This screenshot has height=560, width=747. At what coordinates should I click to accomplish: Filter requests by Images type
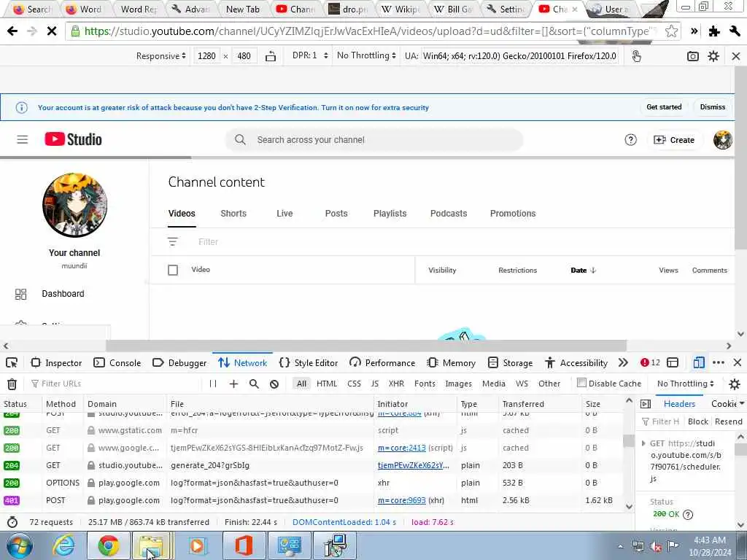pyautogui.click(x=458, y=384)
